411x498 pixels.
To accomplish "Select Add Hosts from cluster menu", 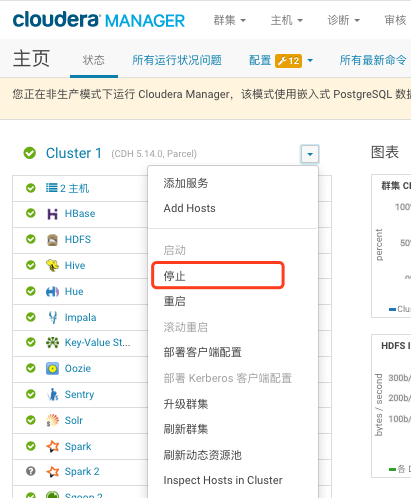I will tap(189, 208).
